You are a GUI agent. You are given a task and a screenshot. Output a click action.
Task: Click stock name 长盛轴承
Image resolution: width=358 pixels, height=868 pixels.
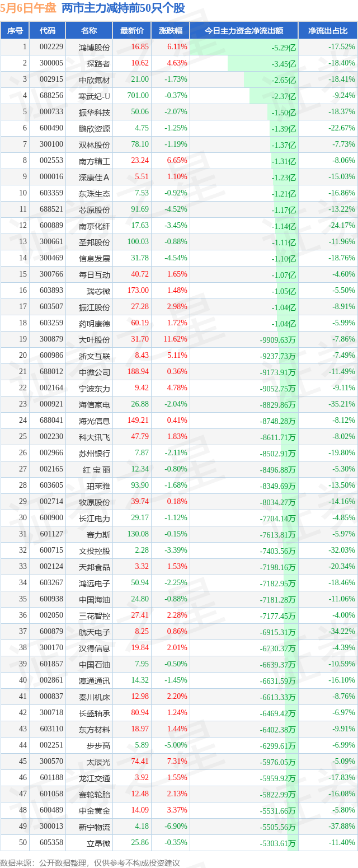click(95, 713)
